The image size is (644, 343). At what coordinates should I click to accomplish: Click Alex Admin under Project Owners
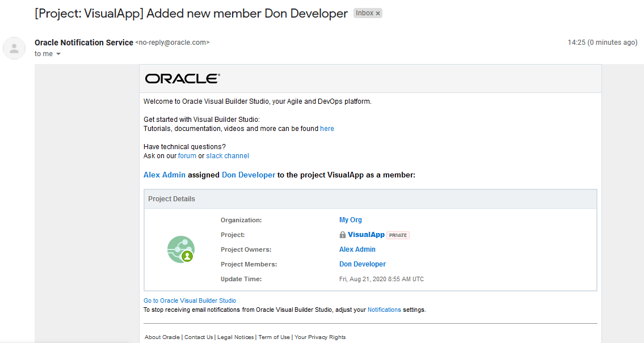357,249
